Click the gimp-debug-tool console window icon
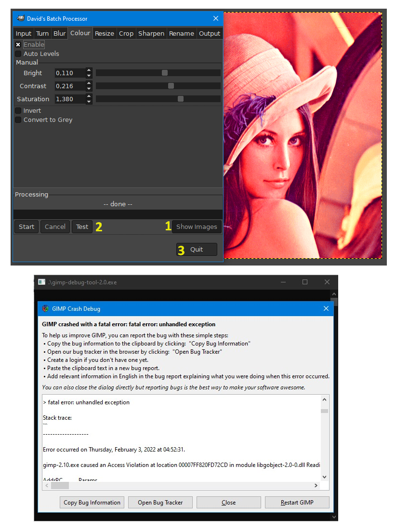The height and width of the screenshot is (532, 396). 41,282
